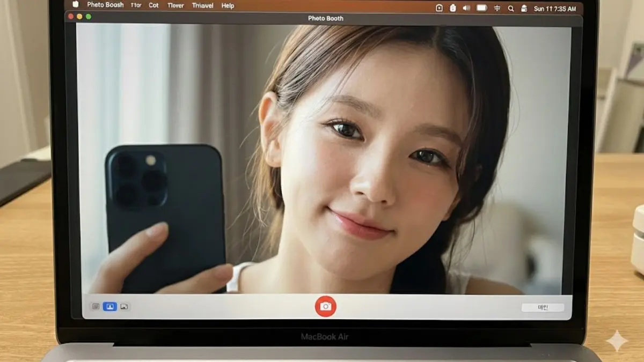Screen dimensions: 644x362
Task: Select the single still photo mode
Action: coord(109,307)
